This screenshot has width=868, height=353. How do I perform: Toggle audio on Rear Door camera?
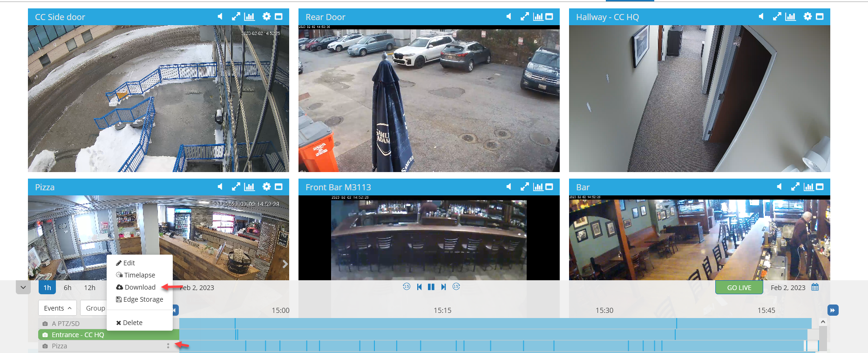click(x=509, y=17)
